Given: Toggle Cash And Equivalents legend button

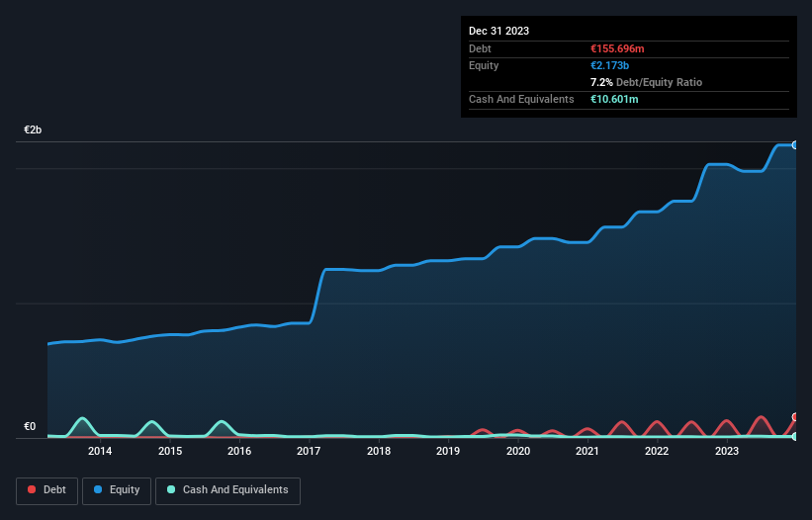Looking at the screenshot, I should pos(227,490).
